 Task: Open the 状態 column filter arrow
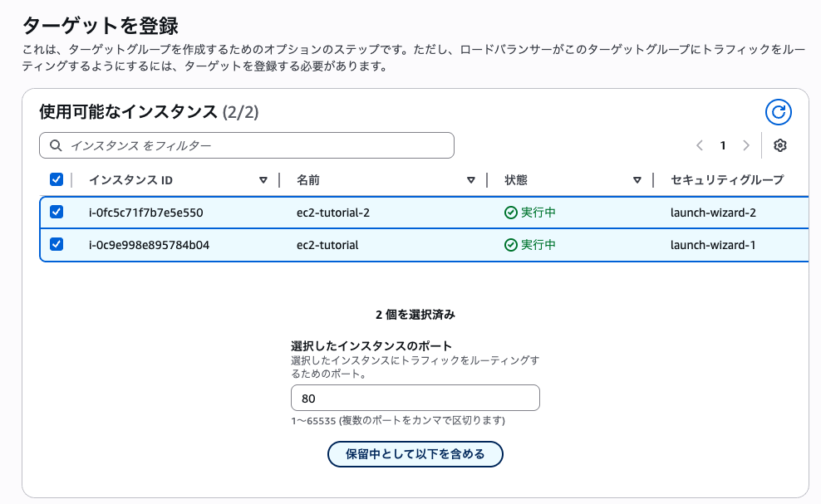(638, 179)
